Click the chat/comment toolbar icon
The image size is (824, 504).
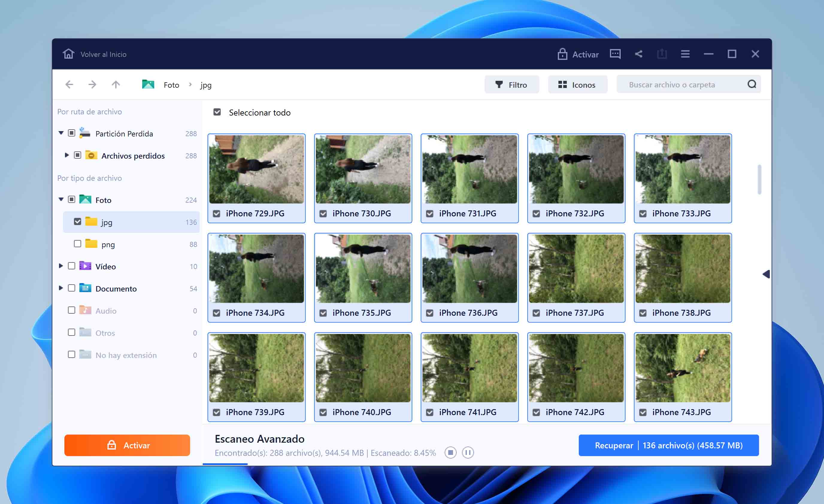615,54
